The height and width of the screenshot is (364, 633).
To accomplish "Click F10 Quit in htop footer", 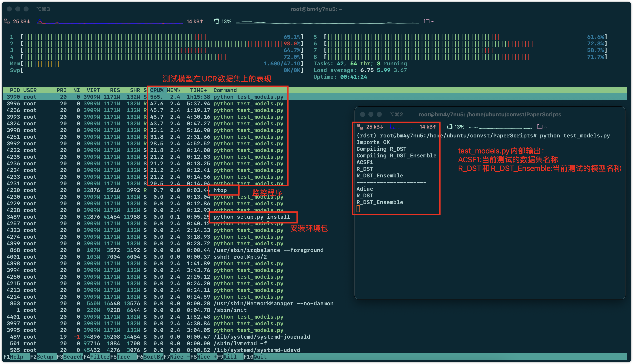I will (x=255, y=357).
